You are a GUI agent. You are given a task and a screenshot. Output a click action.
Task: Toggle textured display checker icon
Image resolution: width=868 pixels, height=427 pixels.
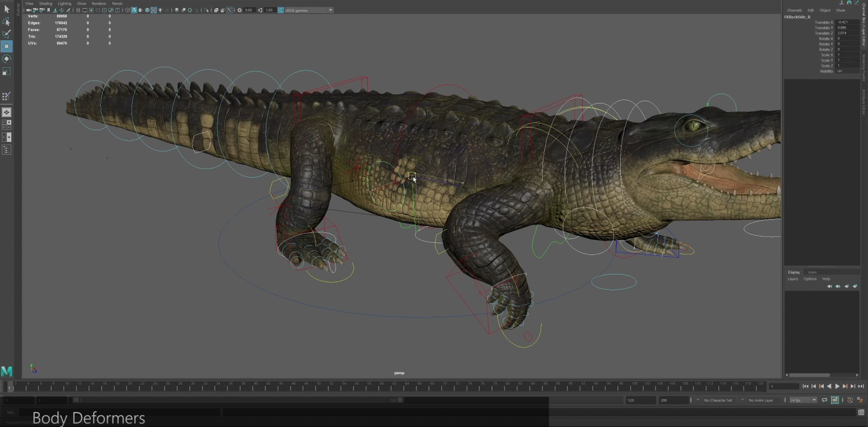click(154, 10)
